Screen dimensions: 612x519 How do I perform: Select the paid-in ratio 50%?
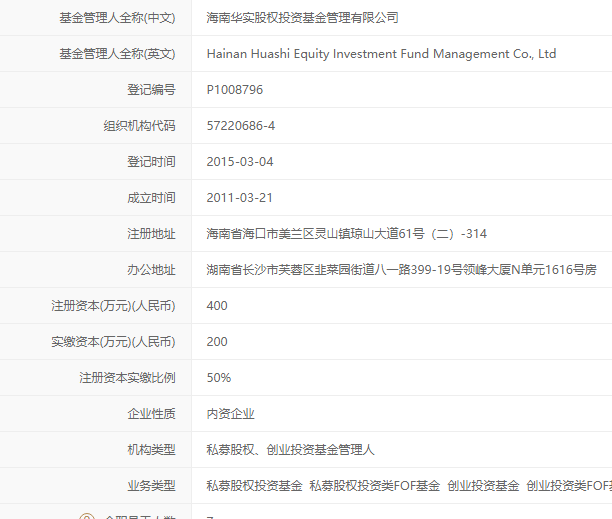coord(219,378)
